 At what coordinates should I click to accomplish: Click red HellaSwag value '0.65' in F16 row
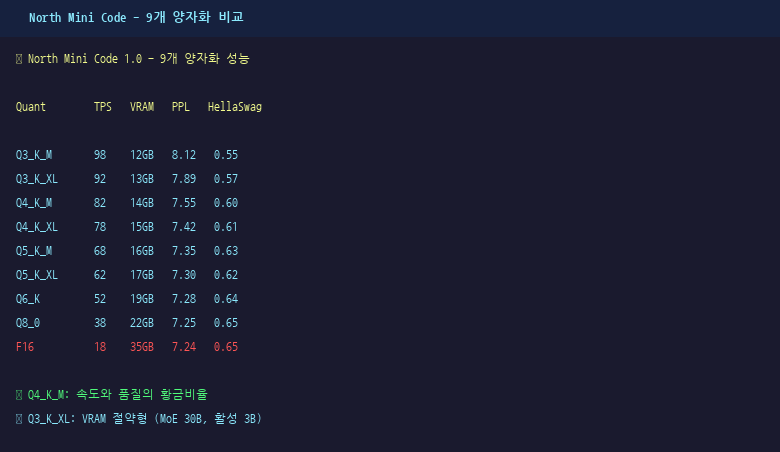click(x=226, y=347)
